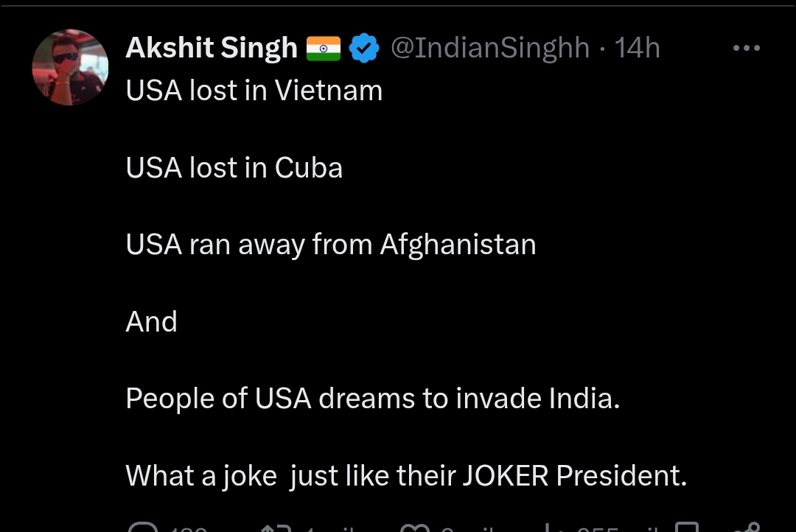Open the Akshit Singh display name
796x532 pixels.
pos(212,49)
